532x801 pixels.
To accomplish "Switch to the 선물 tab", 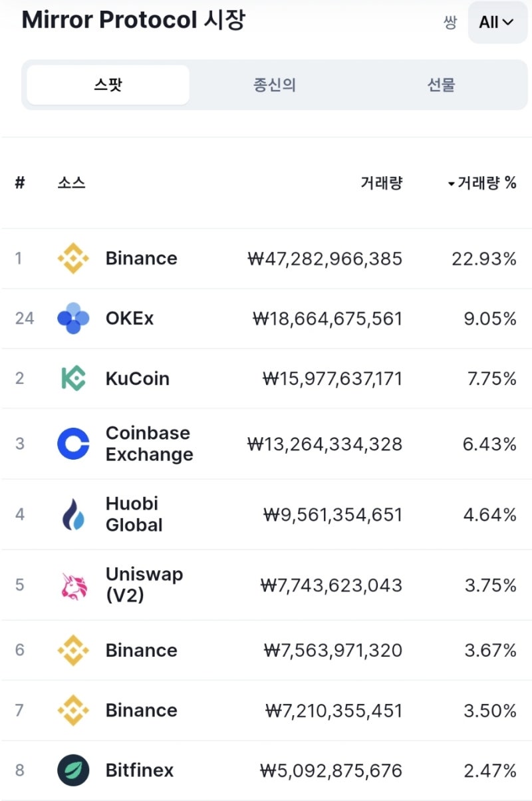I will click(441, 85).
